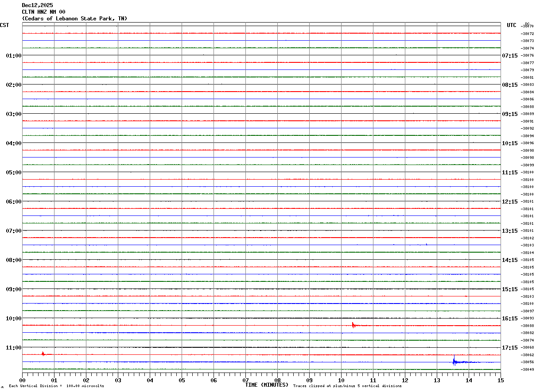Click minute 00 on the time axis
This screenshot has width=536, height=392.
pos(22,380)
